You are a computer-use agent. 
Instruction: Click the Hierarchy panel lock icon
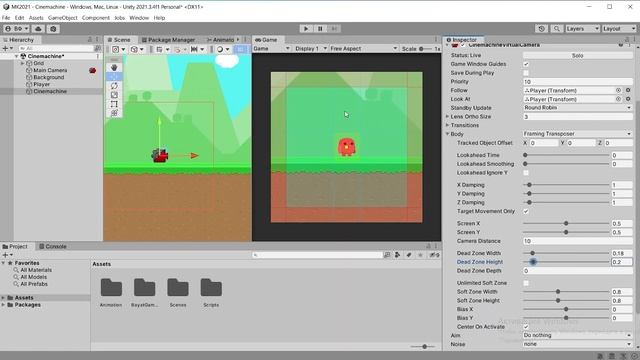click(90, 40)
